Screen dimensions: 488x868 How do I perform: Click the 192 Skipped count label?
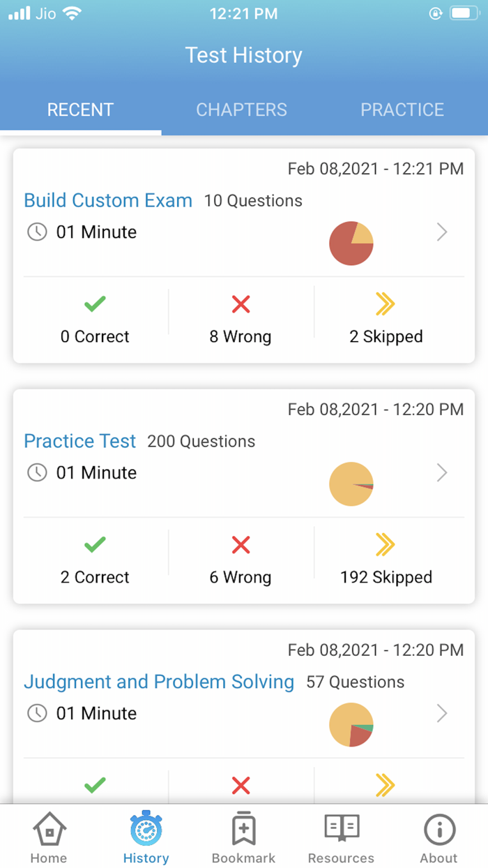(x=386, y=577)
